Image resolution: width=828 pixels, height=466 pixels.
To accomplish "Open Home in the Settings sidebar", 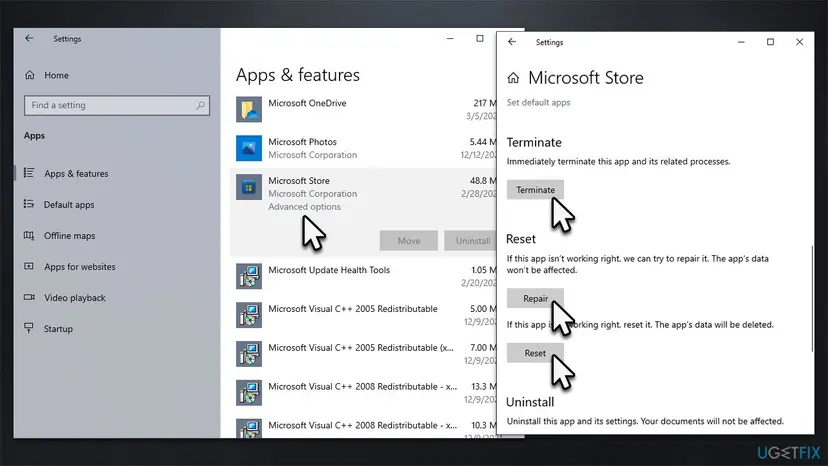I will [56, 75].
